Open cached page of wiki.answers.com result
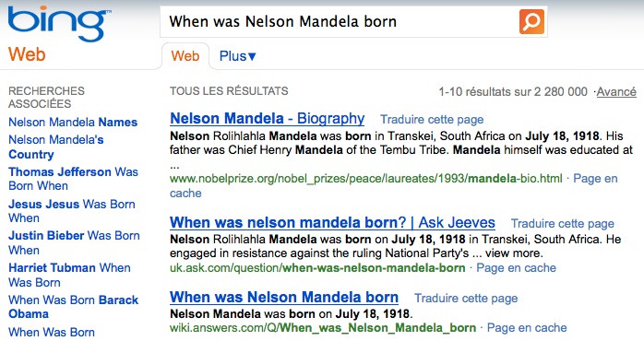 pos(527,328)
